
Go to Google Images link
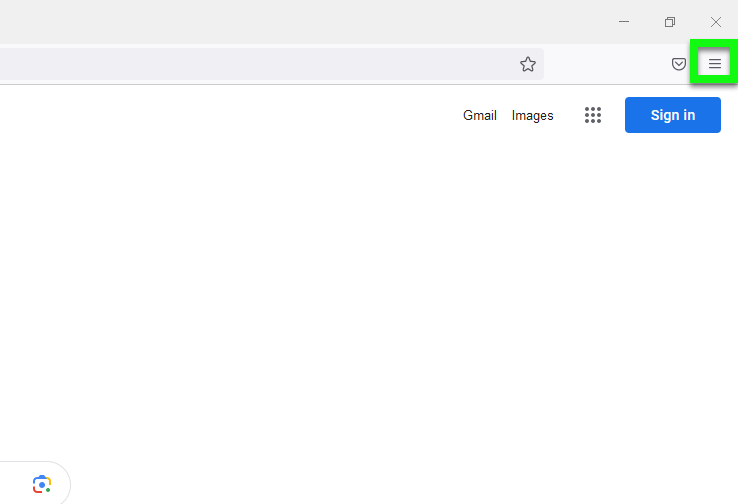click(x=532, y=115)
